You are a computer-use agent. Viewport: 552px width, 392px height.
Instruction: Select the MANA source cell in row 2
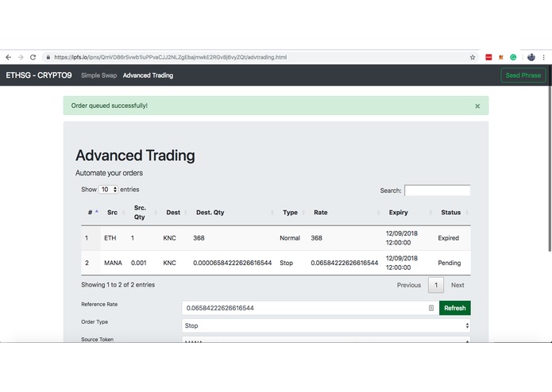113,263
